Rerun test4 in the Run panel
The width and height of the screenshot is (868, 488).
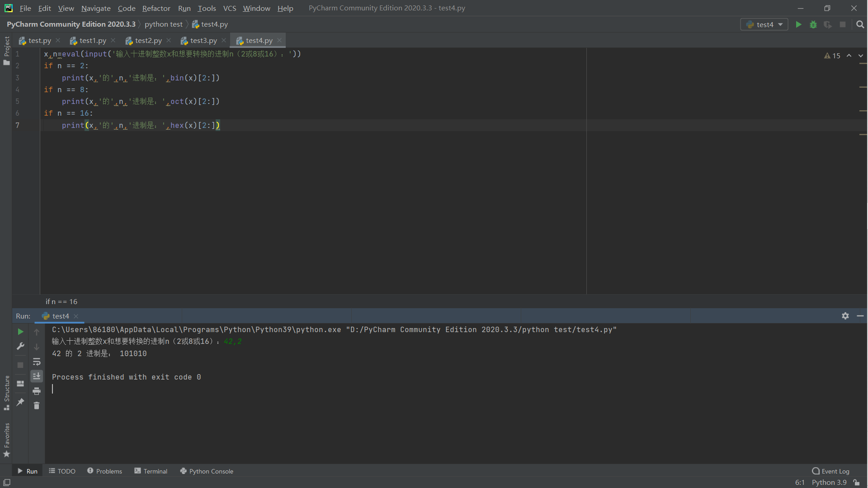tap(20, 332)
